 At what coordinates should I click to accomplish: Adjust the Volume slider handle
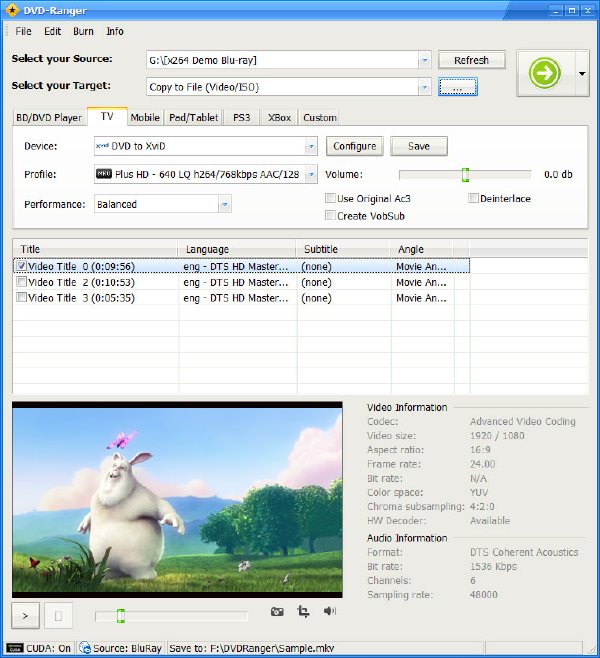point(465,175)
